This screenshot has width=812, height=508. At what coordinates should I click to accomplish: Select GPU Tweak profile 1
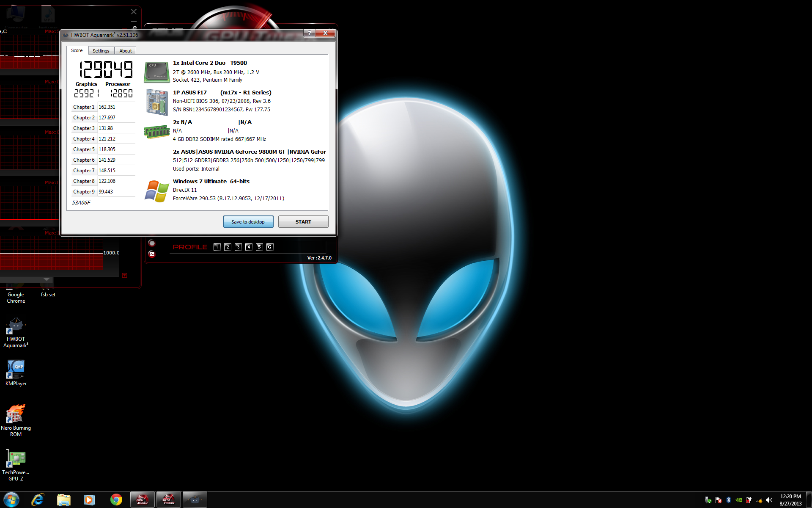(x=217, y=247)
